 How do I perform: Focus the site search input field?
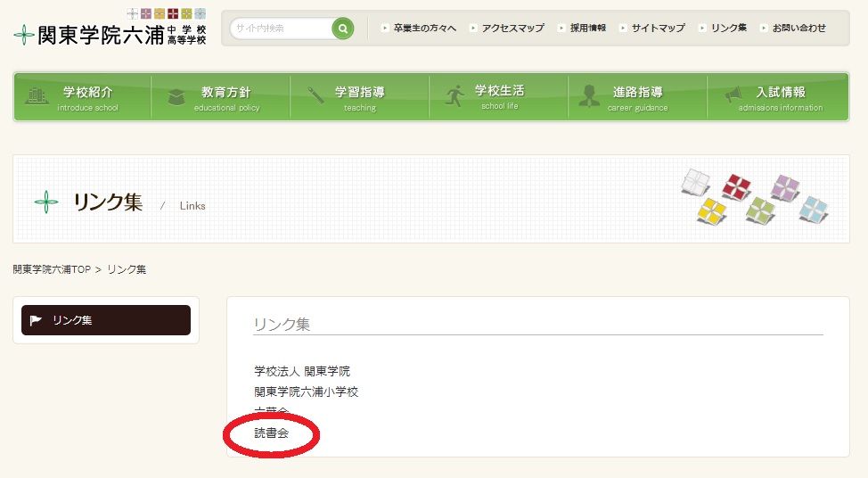282,29
